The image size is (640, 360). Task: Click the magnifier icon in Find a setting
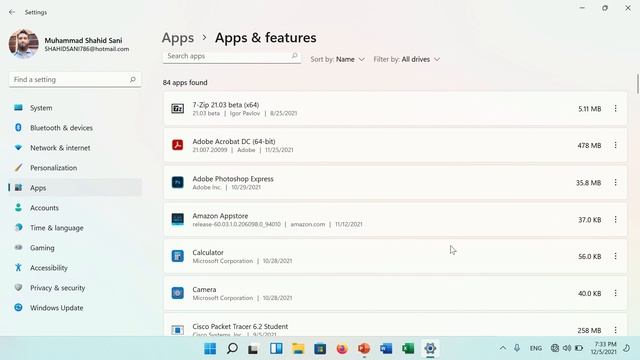133,80
